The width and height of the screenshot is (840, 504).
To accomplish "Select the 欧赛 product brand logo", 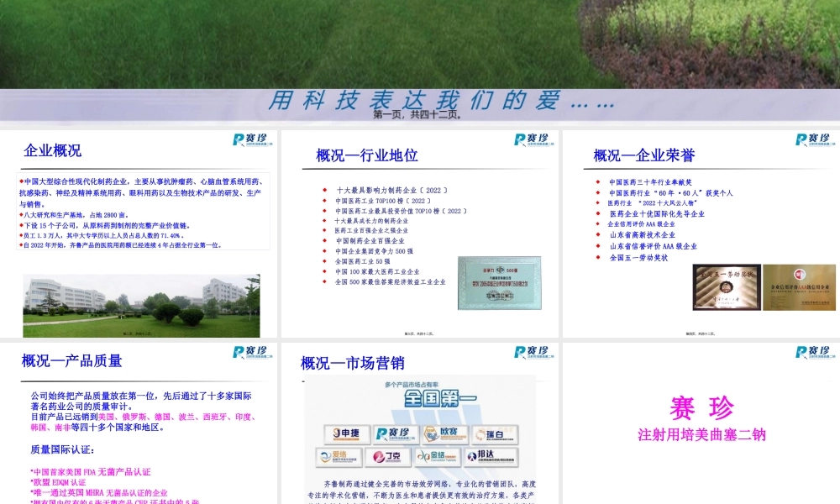I will pyautogui.click(x=444, y=433).
